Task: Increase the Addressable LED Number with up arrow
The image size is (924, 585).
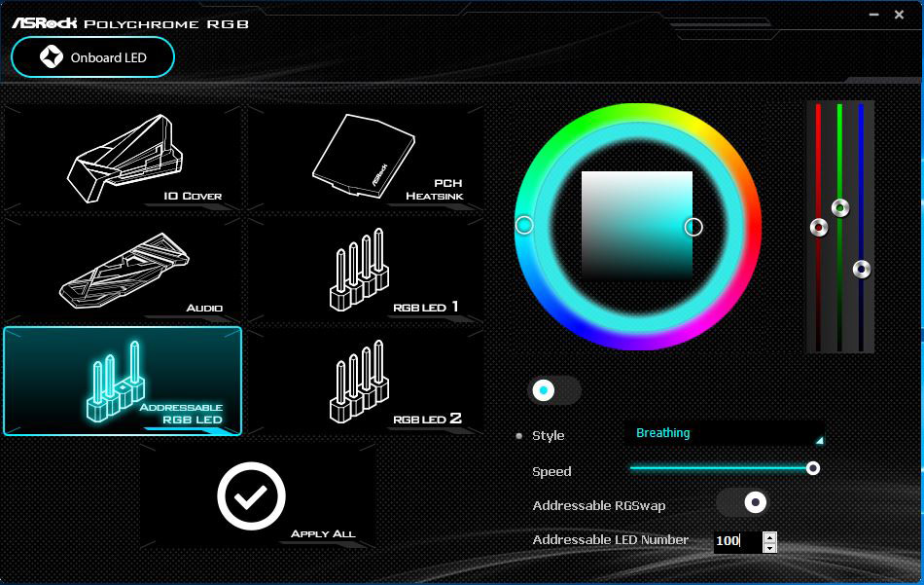Action: tap(769, 536)
